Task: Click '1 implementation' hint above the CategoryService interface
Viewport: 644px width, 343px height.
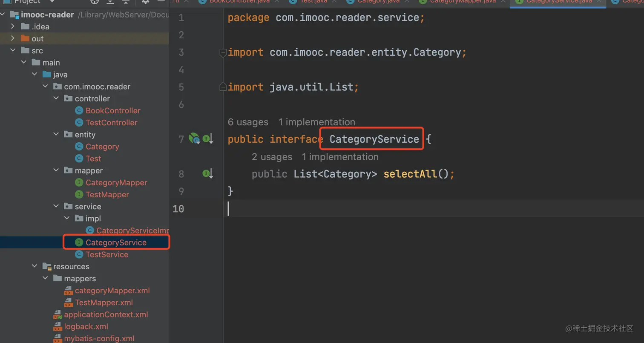Action: point(317,122)
